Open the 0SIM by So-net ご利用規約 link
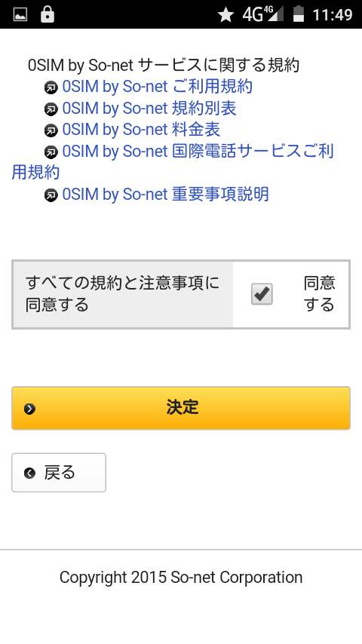 point(157,87)
